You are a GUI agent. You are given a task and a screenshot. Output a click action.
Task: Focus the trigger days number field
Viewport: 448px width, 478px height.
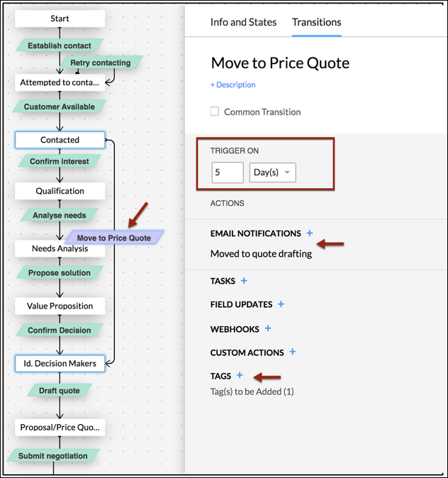228,172
